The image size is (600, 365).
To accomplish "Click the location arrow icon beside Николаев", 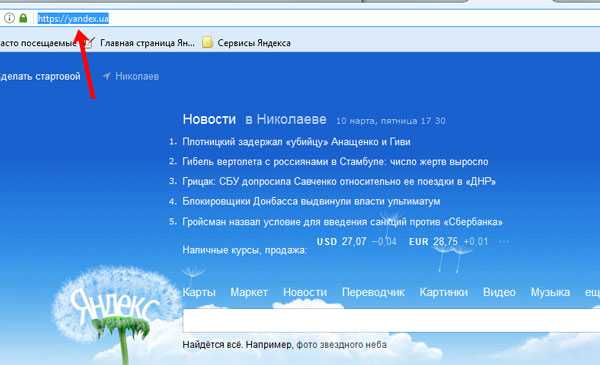I will 107,76.
